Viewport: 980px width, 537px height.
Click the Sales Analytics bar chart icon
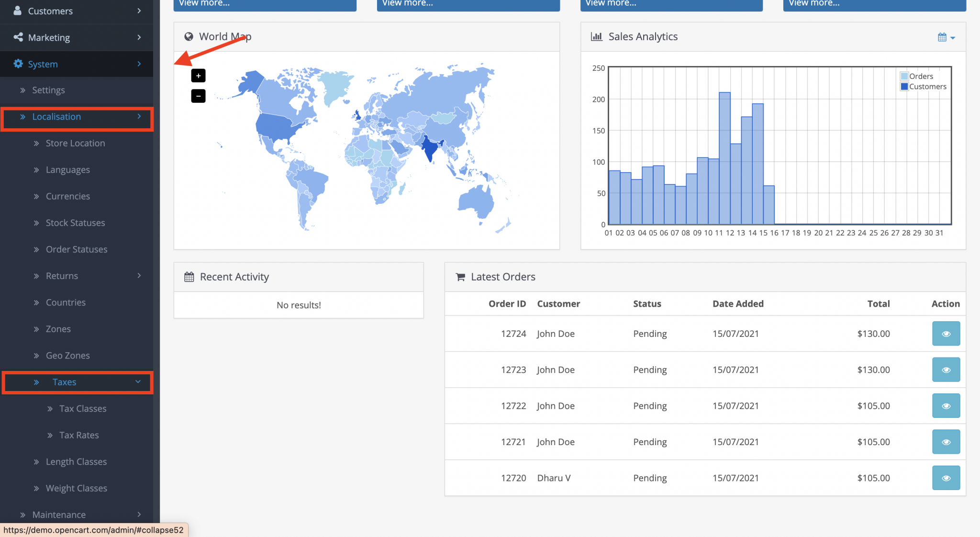point(596,36)
